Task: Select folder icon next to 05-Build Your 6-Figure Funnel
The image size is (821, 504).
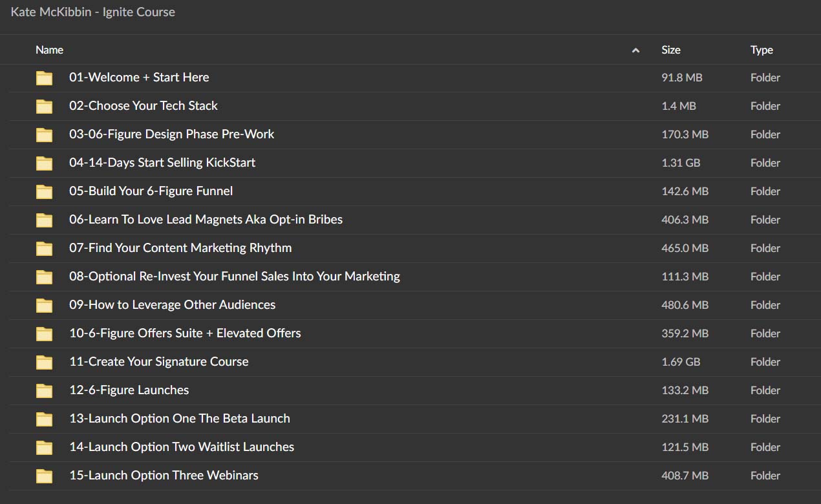Action: pyautogui.click(x=44, y=192)
